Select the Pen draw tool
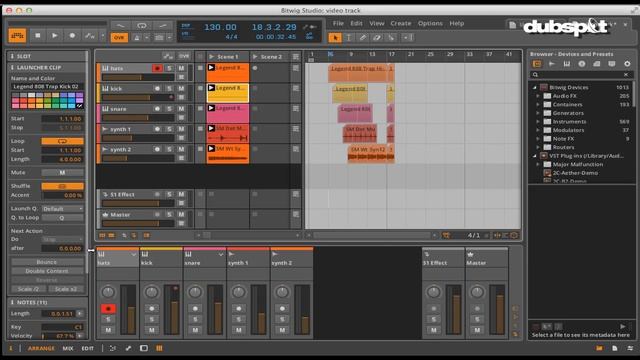Screen dimensions: 640x360 (x=363, y=38)
